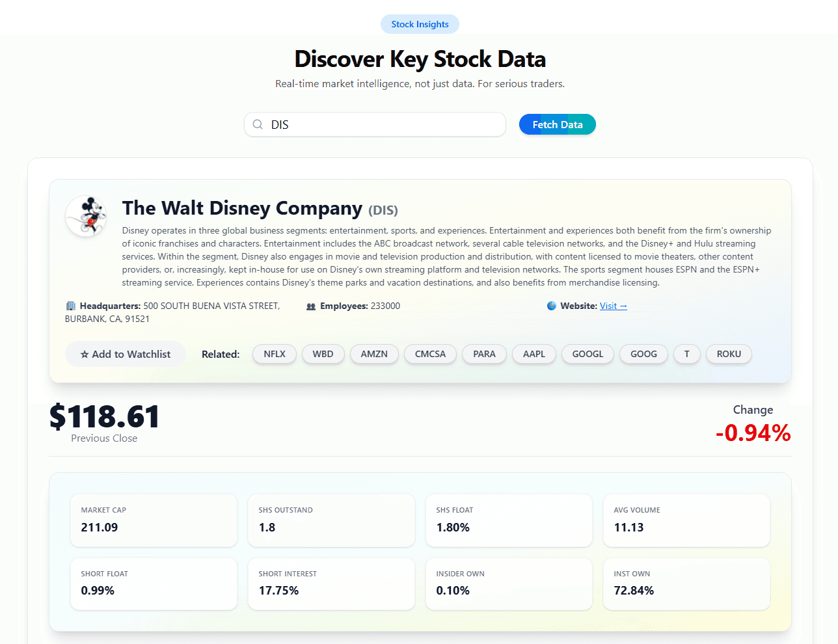Select the GOOGL related stock chip
Screen dimensions: 838x644
[x=588, y=354]
